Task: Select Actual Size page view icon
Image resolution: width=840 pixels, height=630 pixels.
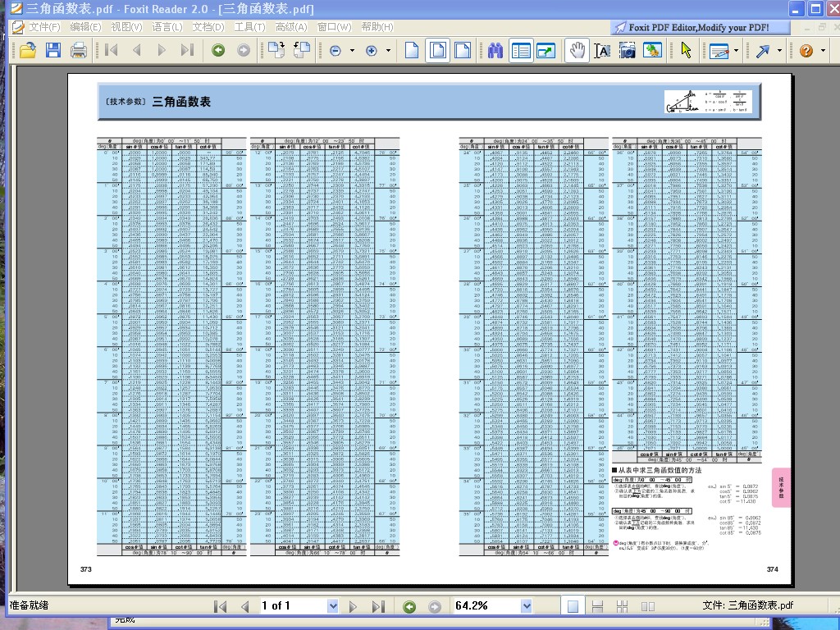Action: coord(412,50)
